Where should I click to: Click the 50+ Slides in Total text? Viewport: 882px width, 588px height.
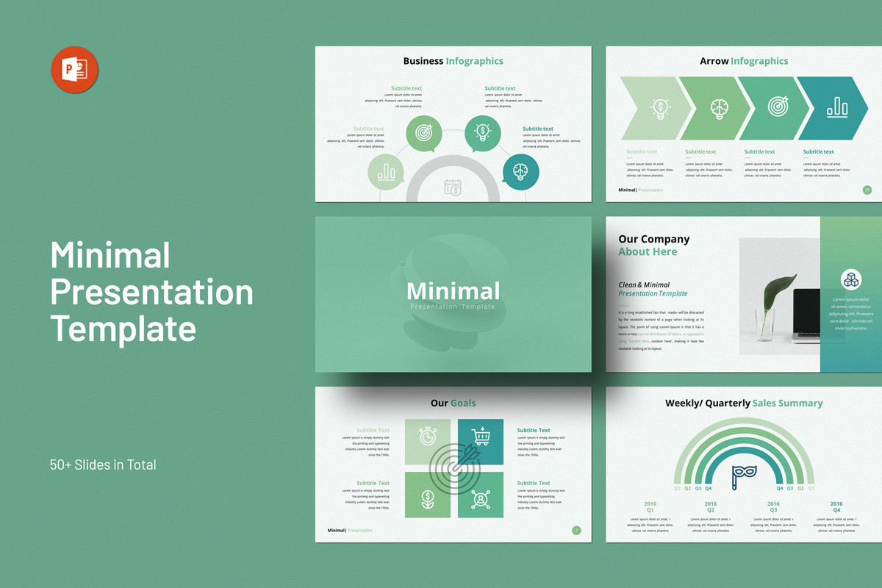pos(102,465)
